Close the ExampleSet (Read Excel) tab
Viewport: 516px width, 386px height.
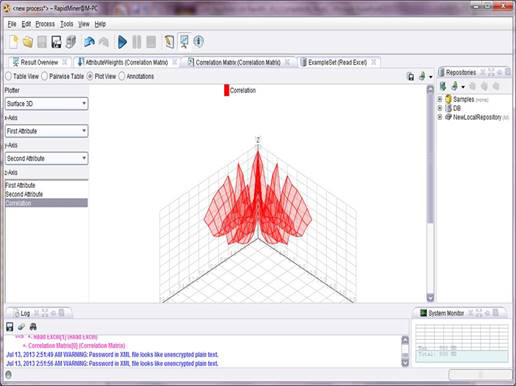(374, 62)
